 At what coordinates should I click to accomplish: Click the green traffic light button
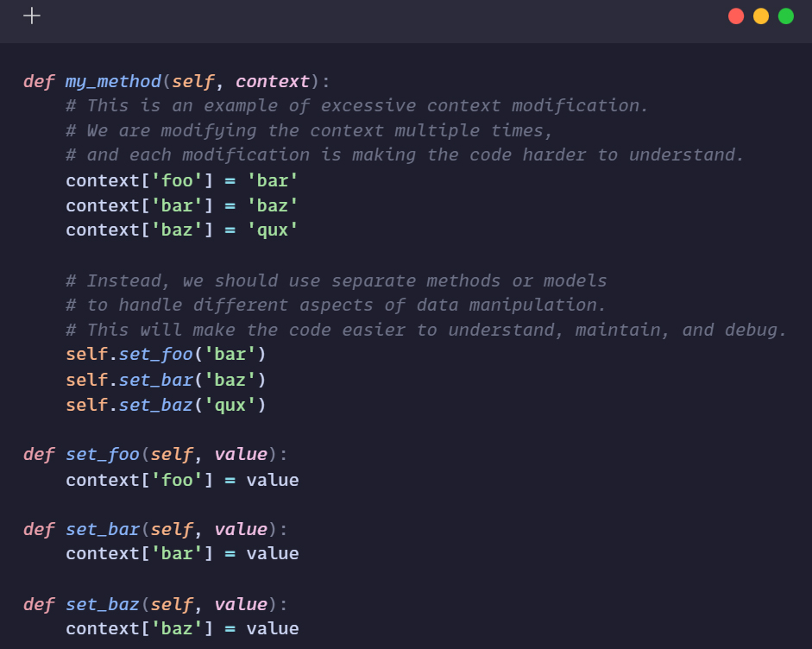[x=785, y=16]
